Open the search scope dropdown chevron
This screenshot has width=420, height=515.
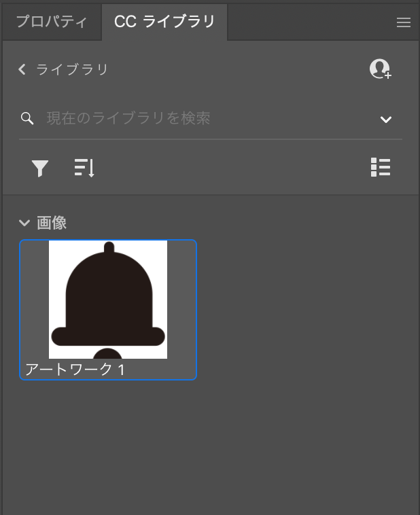(386, 119)
